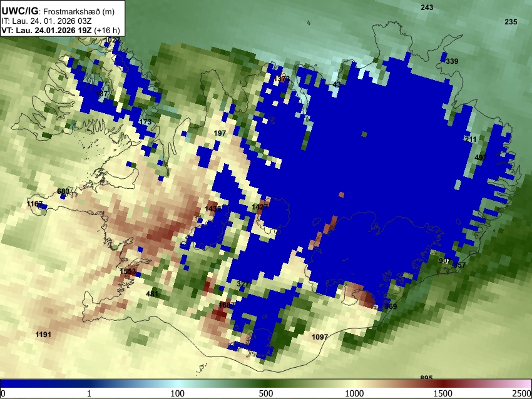Click the valid time line 'VT: Lau. 24.01.2026 19Z'
This screenshot has width=532, height=399.
(x=46, y=30)
